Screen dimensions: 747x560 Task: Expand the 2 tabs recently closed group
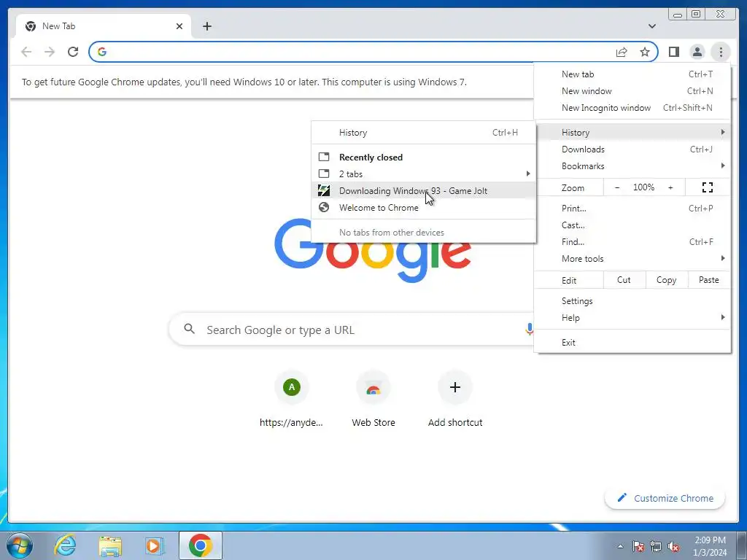[424, 174]
